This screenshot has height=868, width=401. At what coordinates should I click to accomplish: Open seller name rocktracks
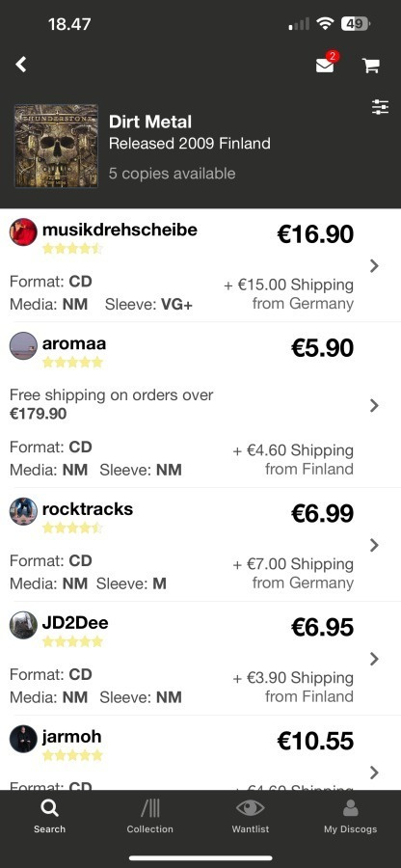[x=88, y=508]
